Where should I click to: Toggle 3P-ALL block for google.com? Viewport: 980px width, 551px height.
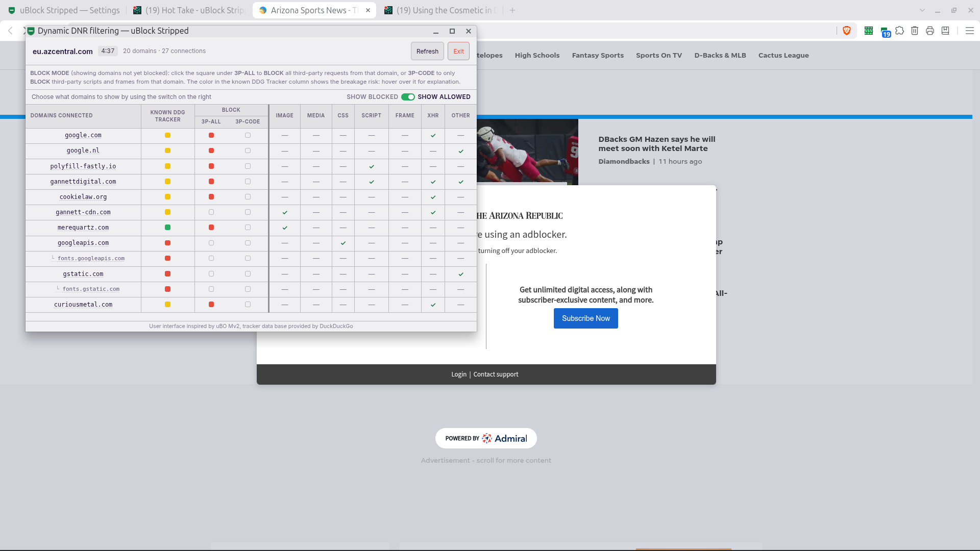pos(211,136)
